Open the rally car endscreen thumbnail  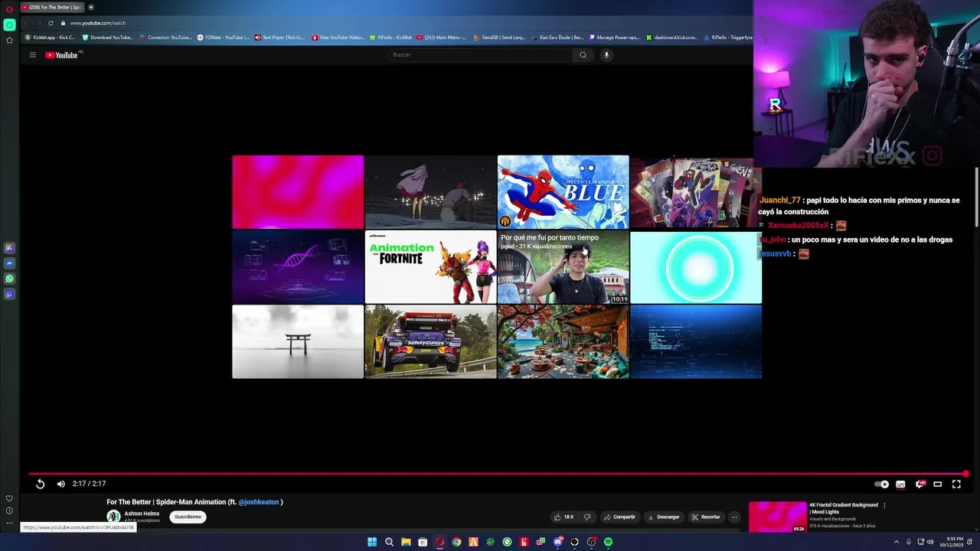(x=430, y=342)
